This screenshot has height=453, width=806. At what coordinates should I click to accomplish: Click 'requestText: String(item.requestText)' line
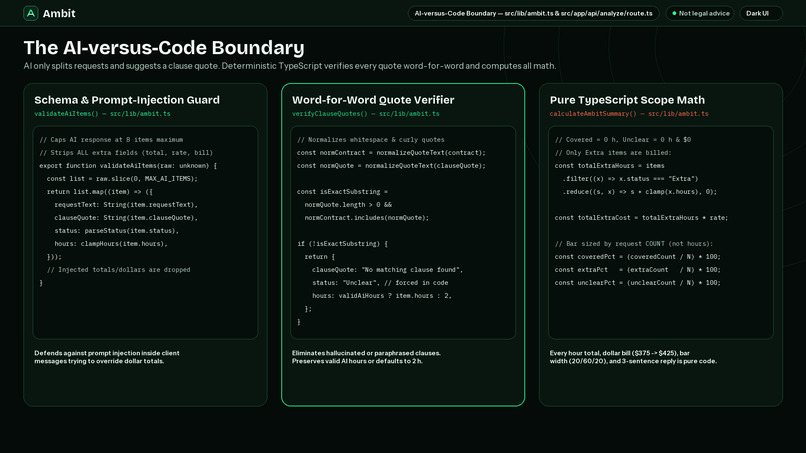(126, 205)
